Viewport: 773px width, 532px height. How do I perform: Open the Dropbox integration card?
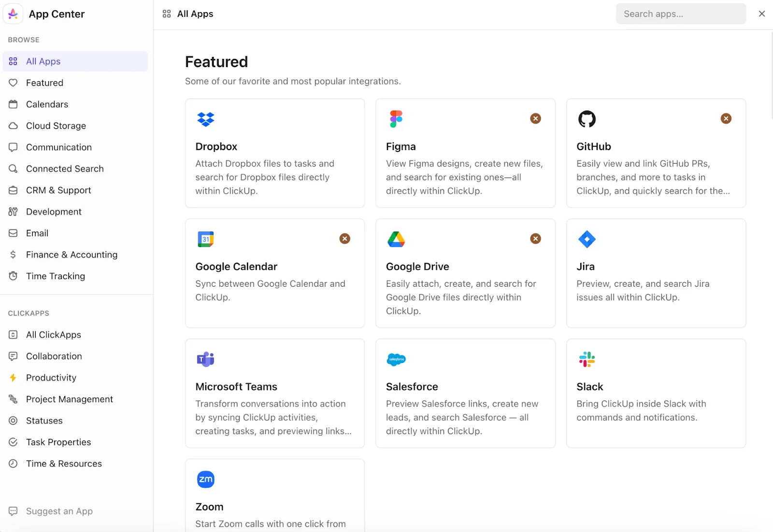pyautogui.click(x=275, y=153)
